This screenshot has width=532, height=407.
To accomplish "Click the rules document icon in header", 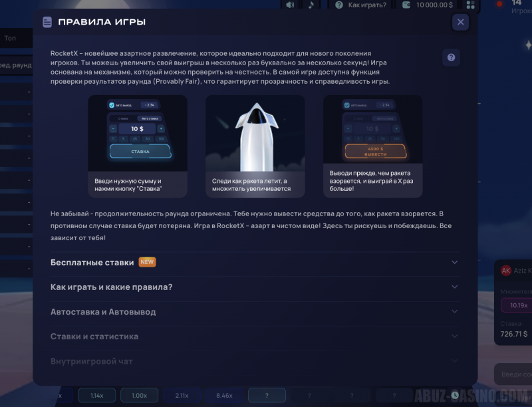I will pos(47,22).
